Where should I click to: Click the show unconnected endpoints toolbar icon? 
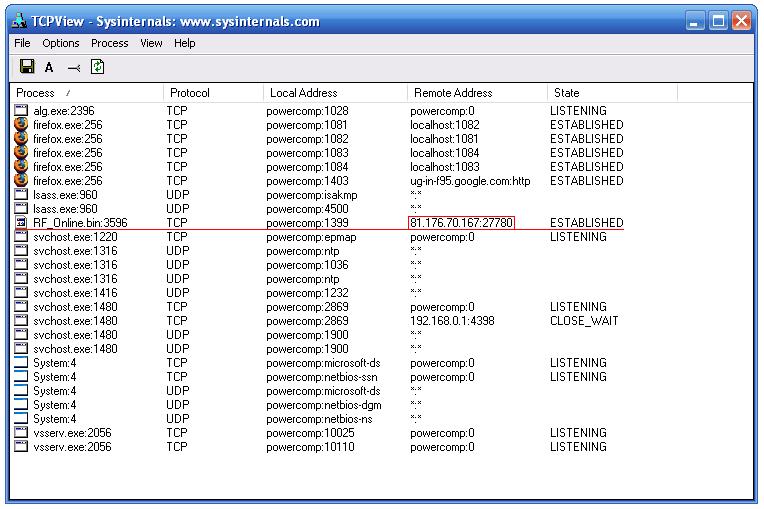pyautogui.click(x=74, y=68)
